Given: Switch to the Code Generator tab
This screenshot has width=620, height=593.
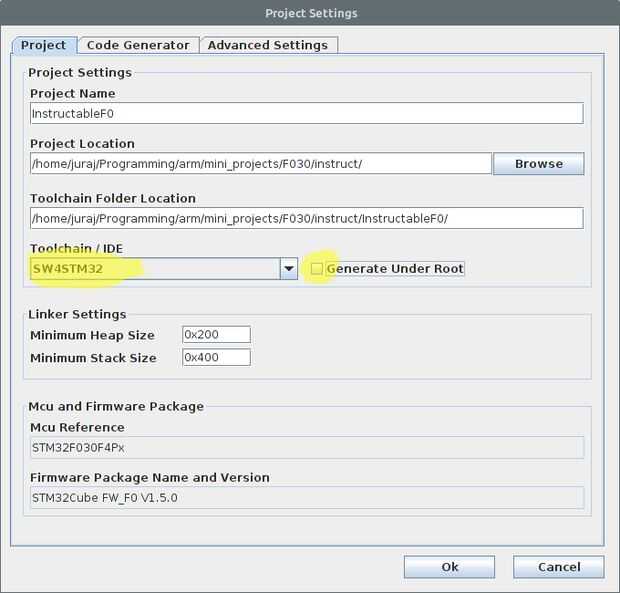Looking at the screenshot, I should tap(138, 45).
